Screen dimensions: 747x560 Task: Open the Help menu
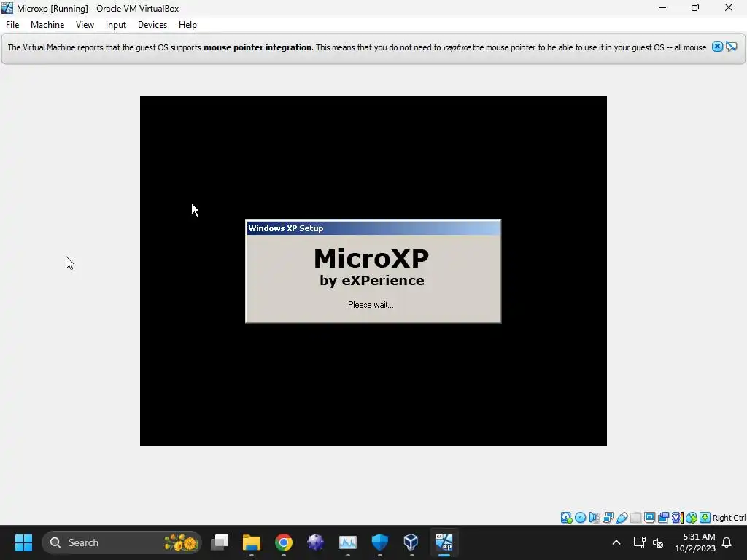click(187, 25)
